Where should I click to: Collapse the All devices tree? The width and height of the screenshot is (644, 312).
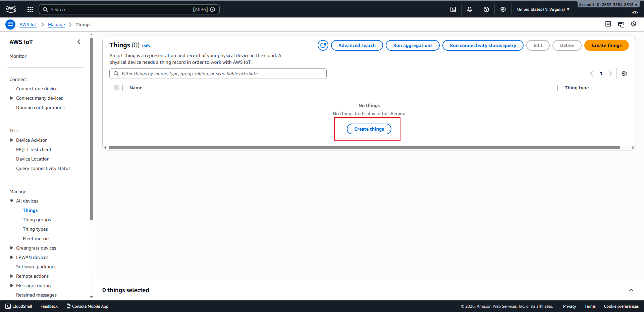(12, 201)
